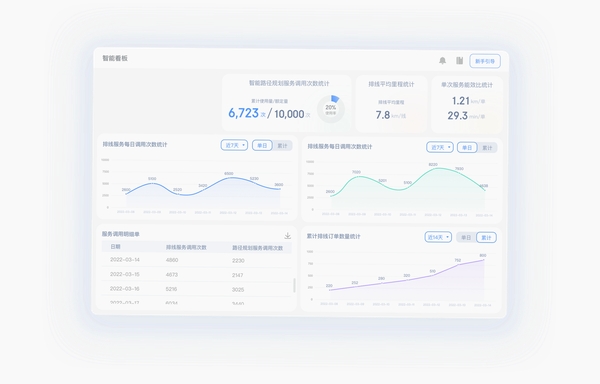This screenshot has height=384, width=600.
Task: Open 近14天 dropdown on 累计排线订单数量统计
Action: click(x=438, y=237)
